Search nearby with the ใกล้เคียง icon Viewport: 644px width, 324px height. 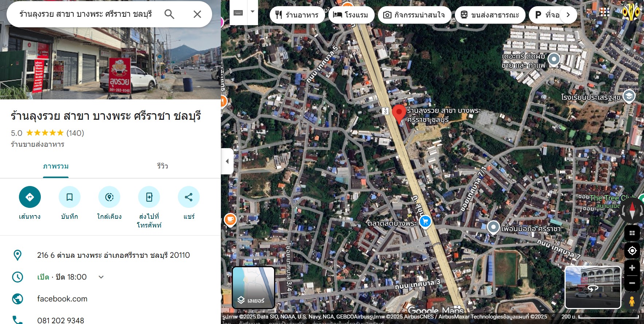tap(109, 197)
